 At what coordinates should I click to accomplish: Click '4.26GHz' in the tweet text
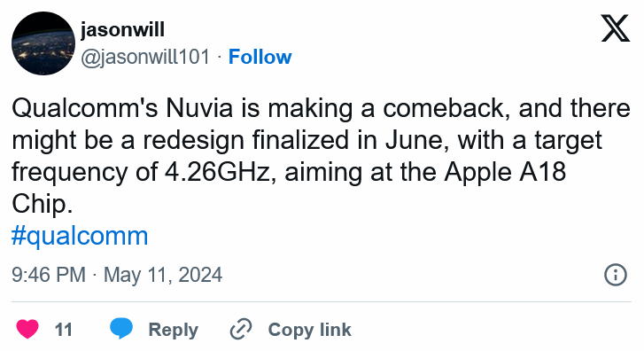pos(217,172)
